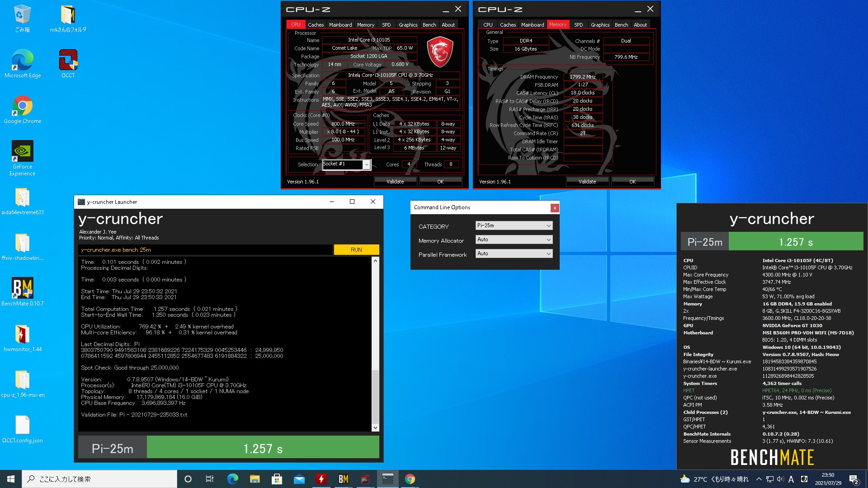Open File Explorer from the taskbar
This screenshot has height=488, width=868.
coord(255,479)
